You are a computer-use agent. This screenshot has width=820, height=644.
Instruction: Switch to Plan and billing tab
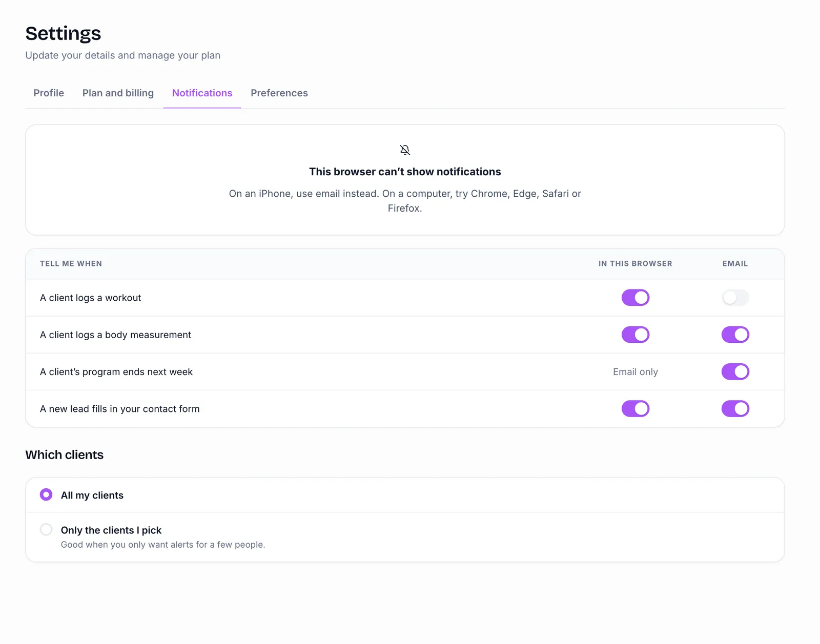tap(118, 93)
